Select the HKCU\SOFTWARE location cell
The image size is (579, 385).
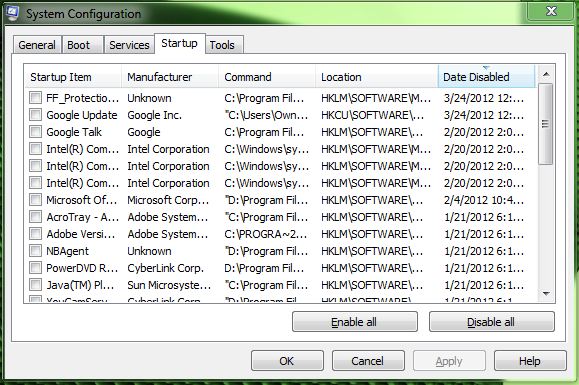[x=372, y=115]
